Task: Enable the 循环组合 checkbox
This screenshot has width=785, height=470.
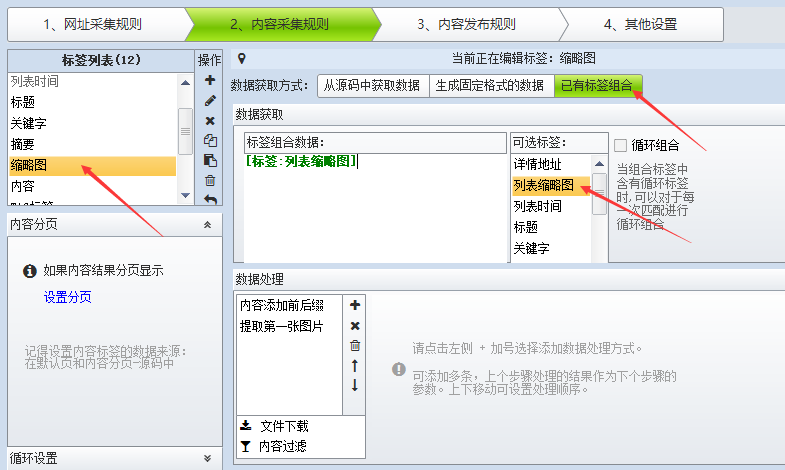Action: click(621, 145)
